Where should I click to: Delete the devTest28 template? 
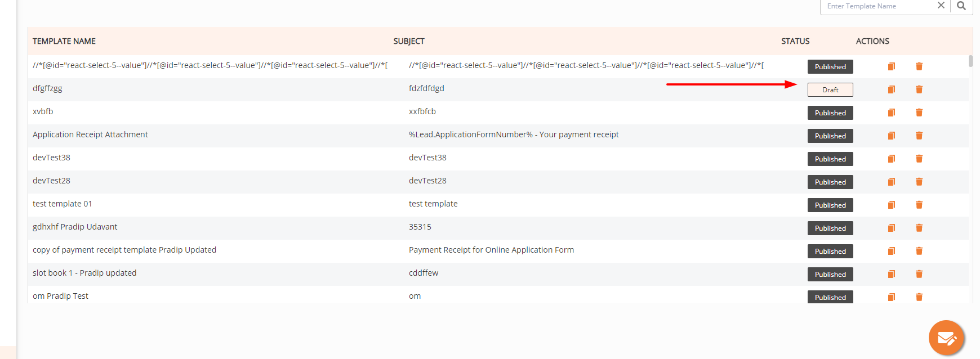919,182
